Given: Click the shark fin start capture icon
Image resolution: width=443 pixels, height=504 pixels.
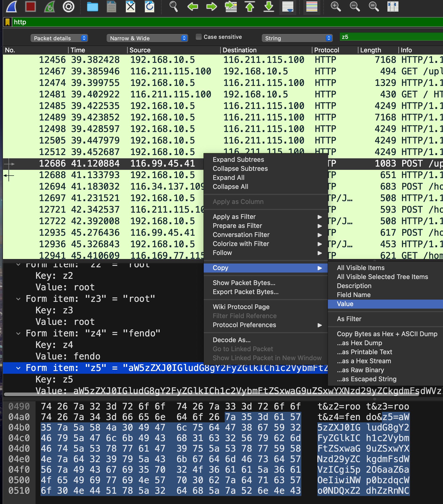Looking at the screenshot, I should click(x=12, y=7).
